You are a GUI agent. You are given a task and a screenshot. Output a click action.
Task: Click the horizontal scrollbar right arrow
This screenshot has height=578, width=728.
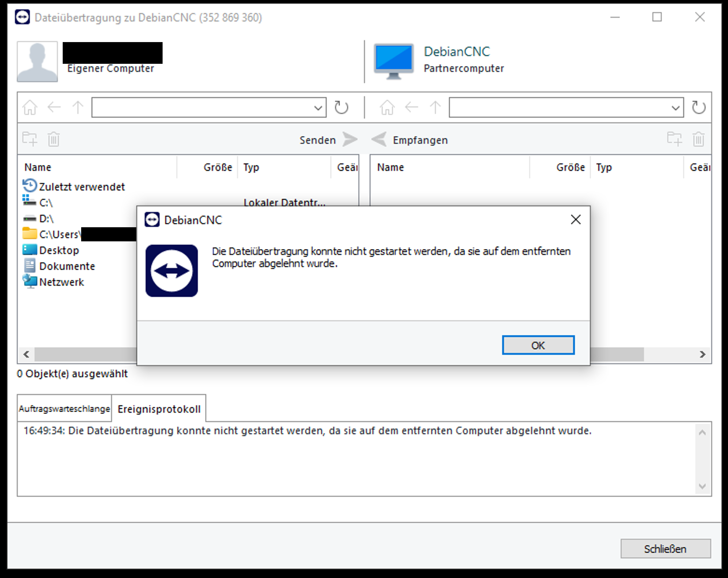click(702, 354)
